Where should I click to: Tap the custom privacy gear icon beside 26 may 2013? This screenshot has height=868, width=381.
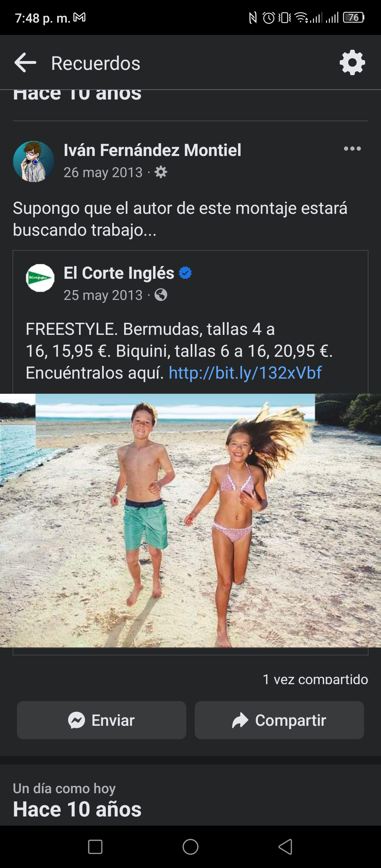161,172
